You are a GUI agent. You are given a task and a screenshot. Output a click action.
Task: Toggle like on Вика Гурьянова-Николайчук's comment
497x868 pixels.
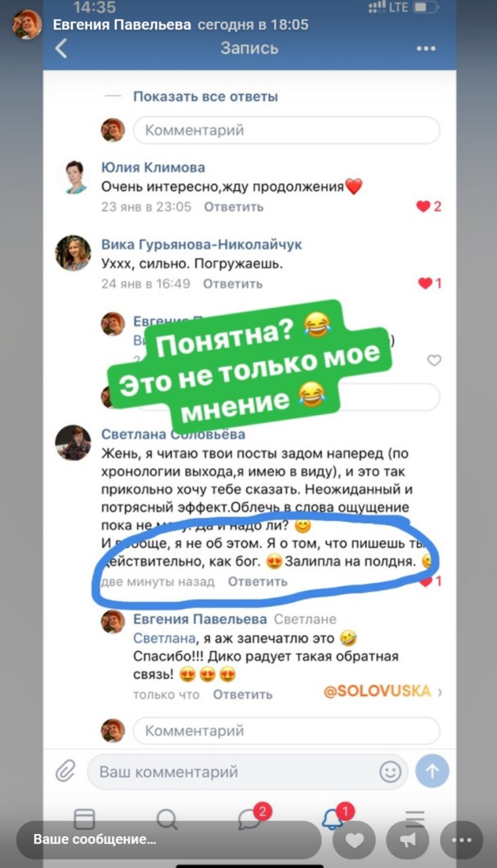430,283
